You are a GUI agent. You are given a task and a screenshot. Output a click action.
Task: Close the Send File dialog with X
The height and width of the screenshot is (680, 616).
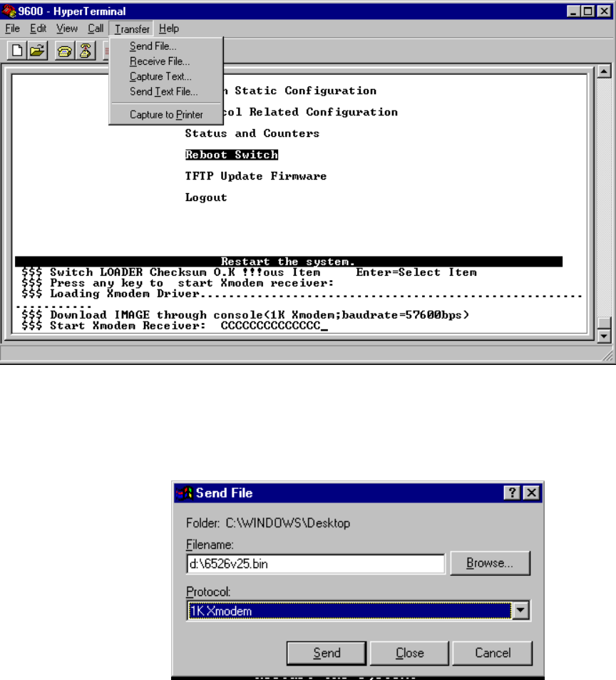[x=532, y=493]
